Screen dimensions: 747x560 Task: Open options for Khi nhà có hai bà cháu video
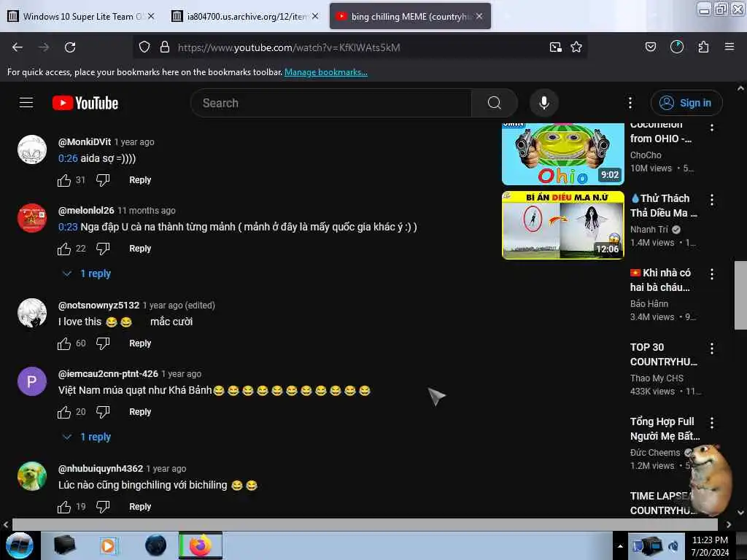click(x=712, y=274)
